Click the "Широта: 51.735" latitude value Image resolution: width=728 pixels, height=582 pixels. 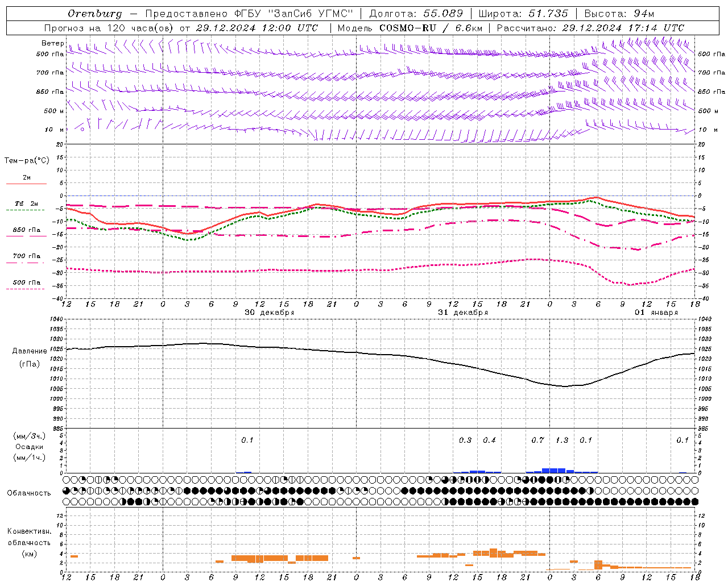[x=523, y=14]
